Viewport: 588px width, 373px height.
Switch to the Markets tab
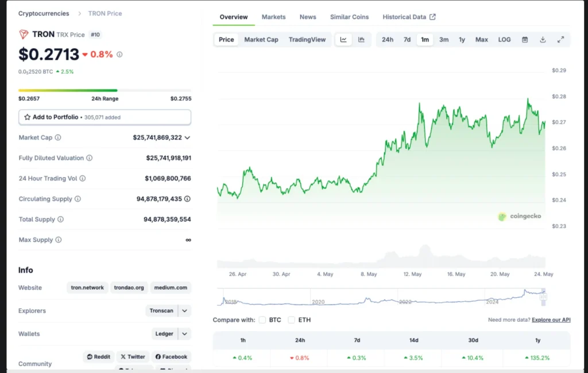click(273, 17)
